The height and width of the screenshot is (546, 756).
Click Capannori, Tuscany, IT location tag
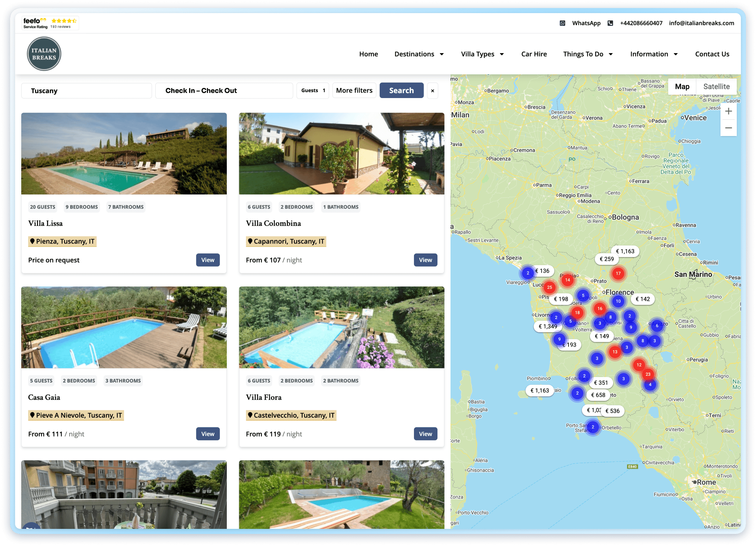click(x=286, y=241)
